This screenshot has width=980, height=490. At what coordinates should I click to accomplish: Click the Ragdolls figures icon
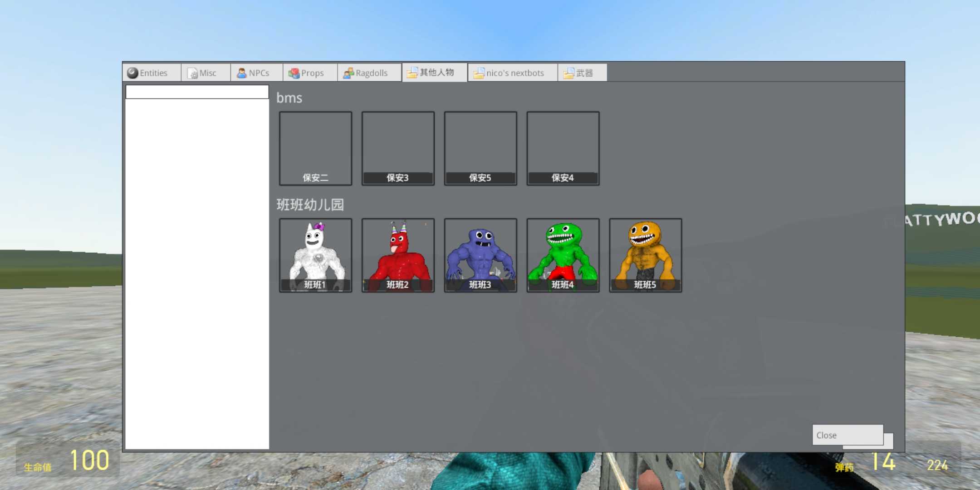click(348, 73)
